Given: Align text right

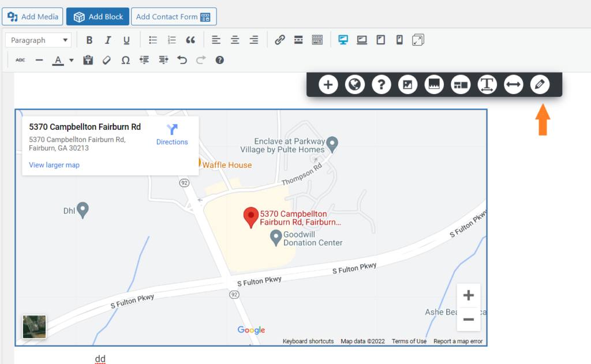Looking at the screenshot, I should coord(254,40).
